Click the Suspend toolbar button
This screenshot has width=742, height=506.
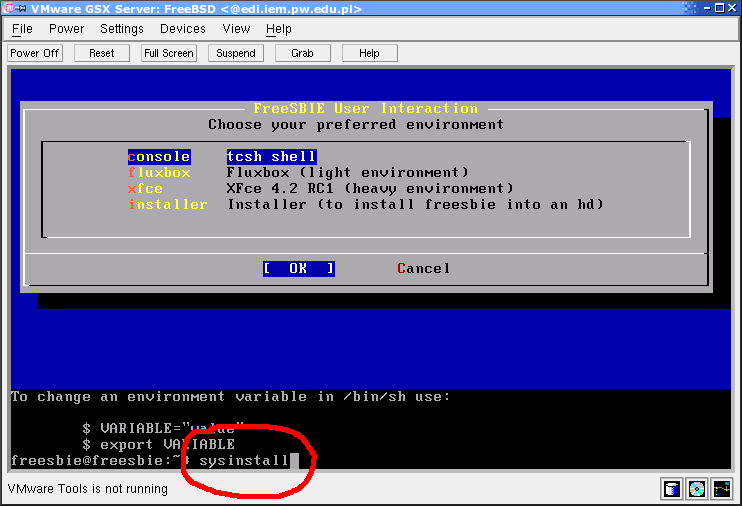(x=236, y=53)
